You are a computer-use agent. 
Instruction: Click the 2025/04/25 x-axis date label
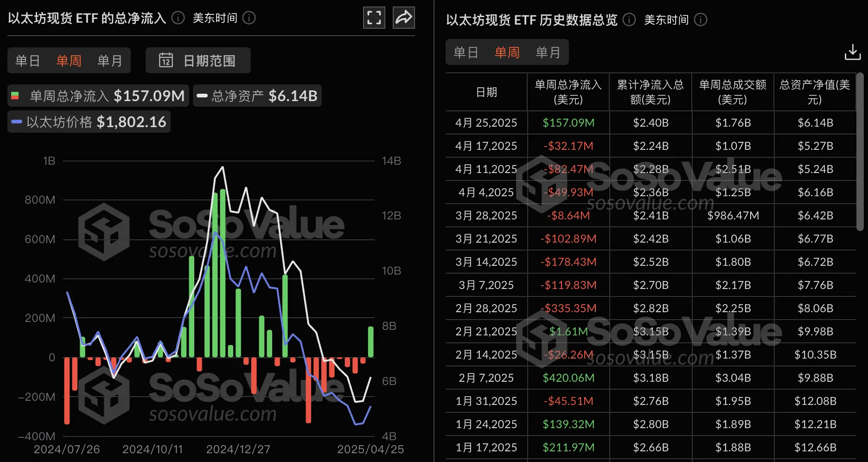tap(370, 449)
